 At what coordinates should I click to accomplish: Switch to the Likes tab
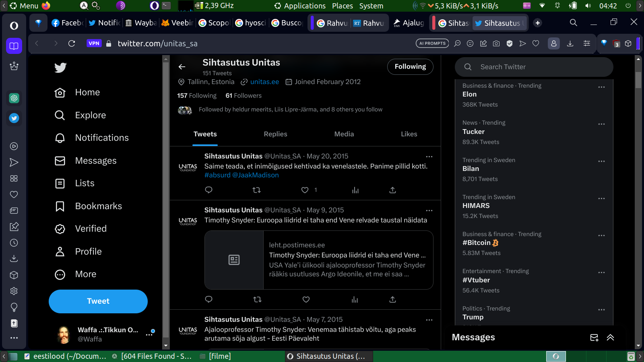(x=409, y=134)
